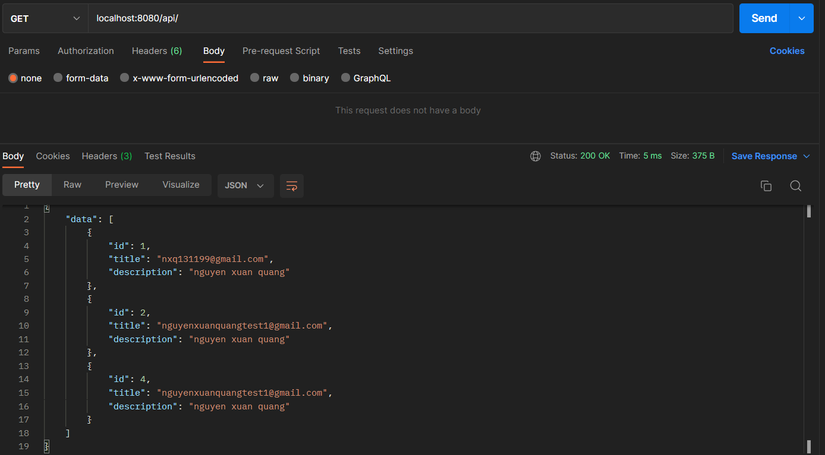Select the GraphQL body radio button
This screenshot has height=455, width=825.
pos(346,78)
